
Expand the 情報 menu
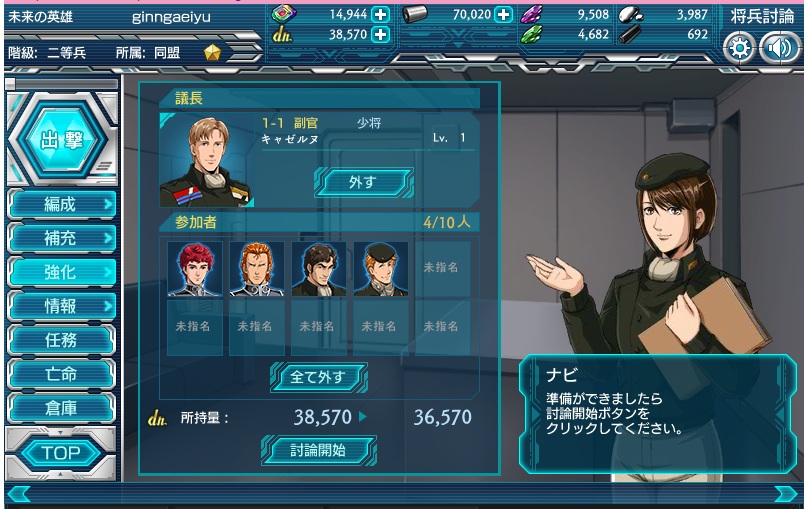62,306
